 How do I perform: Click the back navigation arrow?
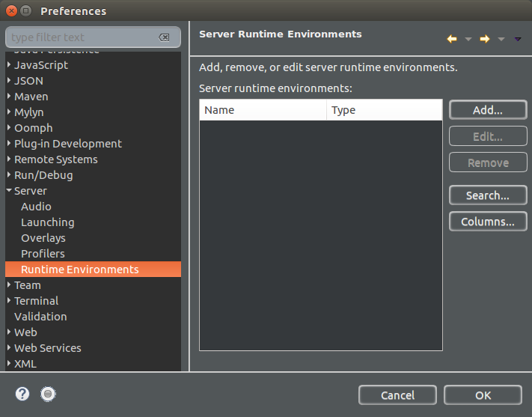(x=451, y=38)
